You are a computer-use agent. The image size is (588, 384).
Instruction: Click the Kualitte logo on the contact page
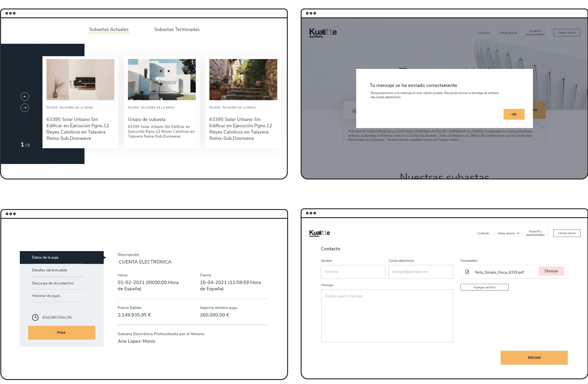tap(319, 233)
